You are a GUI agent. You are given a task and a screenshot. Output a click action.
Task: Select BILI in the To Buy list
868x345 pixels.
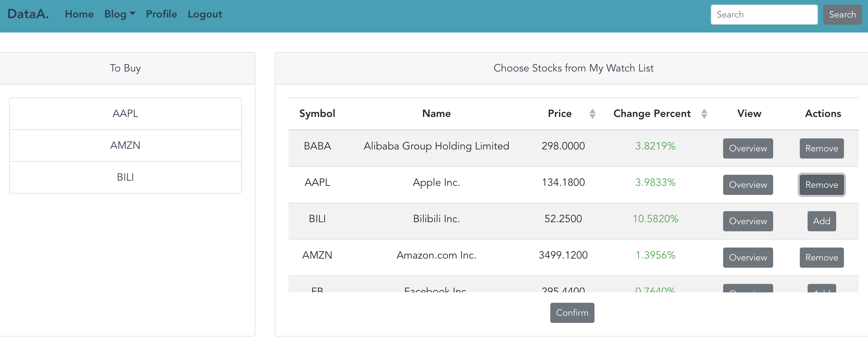[125, 177]
